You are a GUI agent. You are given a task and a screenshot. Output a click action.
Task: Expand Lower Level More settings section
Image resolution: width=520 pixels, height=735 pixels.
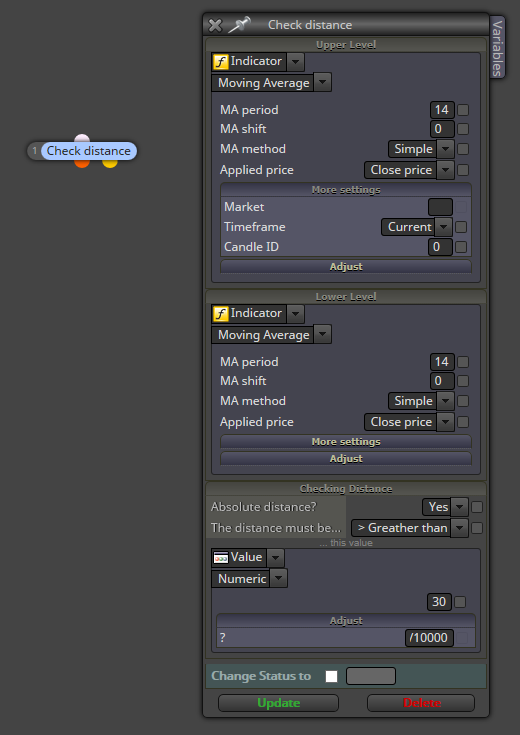(x=346, y=442)
